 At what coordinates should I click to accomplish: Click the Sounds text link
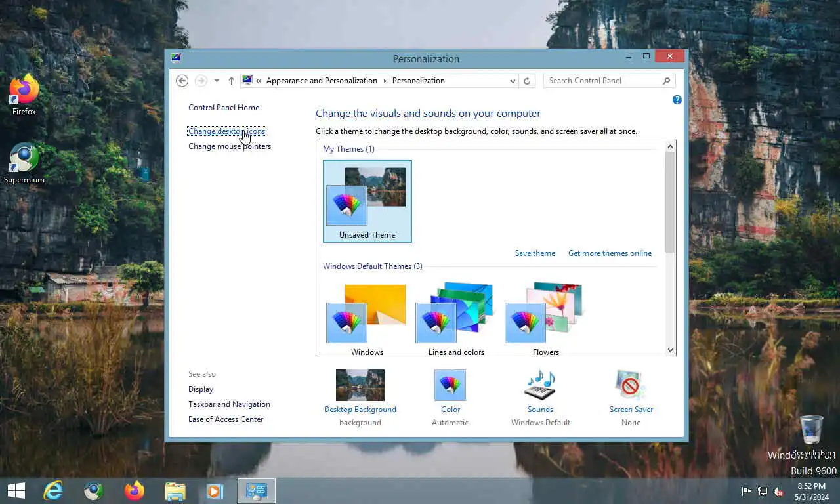click(540, 409)
